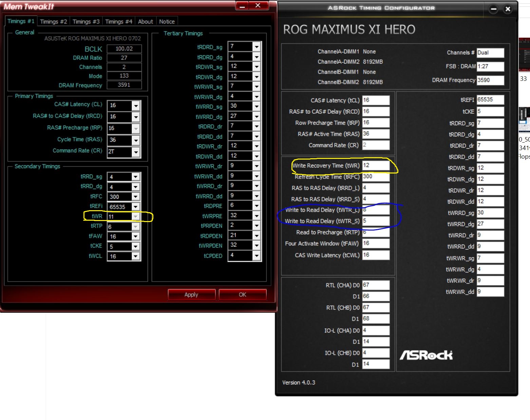
Task: Switch to the Timings #3 tab
Action: [x=86, y=21]
